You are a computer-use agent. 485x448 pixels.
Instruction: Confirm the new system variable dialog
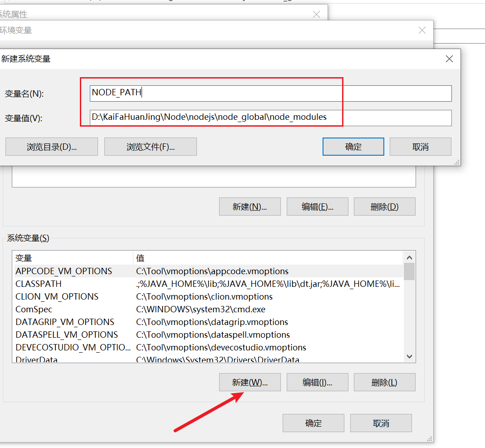(353, 147)
